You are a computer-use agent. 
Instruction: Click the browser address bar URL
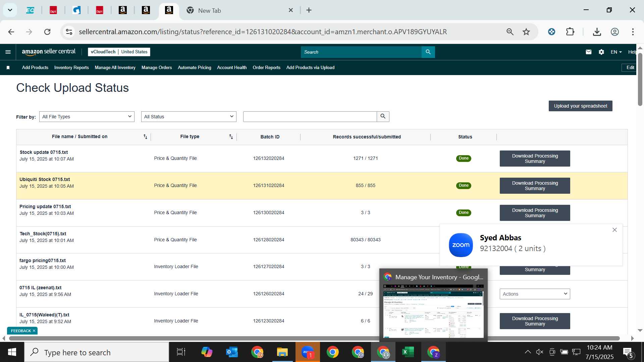pyautogui.click(x=263, y=32)
